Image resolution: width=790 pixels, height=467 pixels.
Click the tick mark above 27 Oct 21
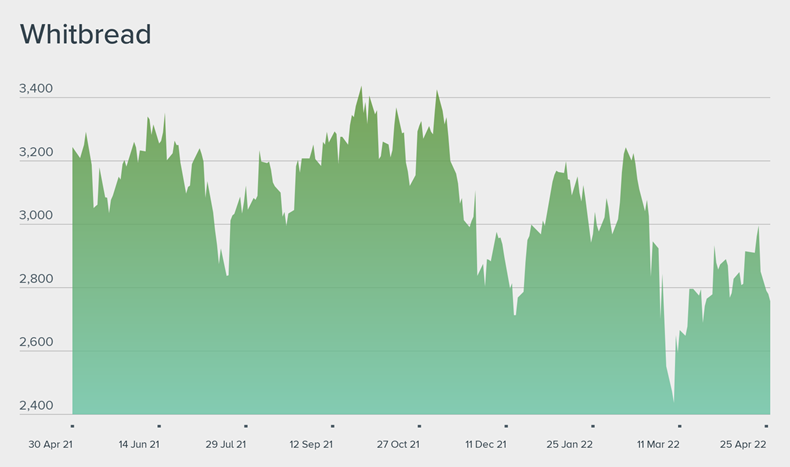pyautogui.click(x=419, y=425)
